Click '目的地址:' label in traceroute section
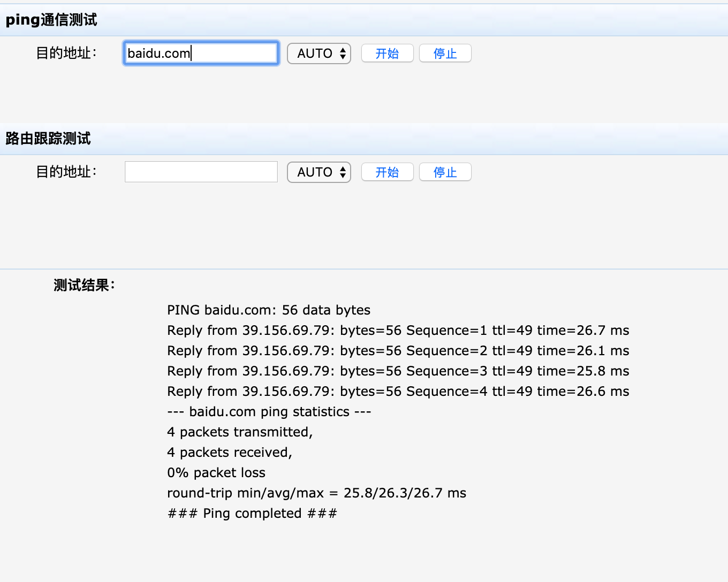728x582 pixels. (66, 172)
